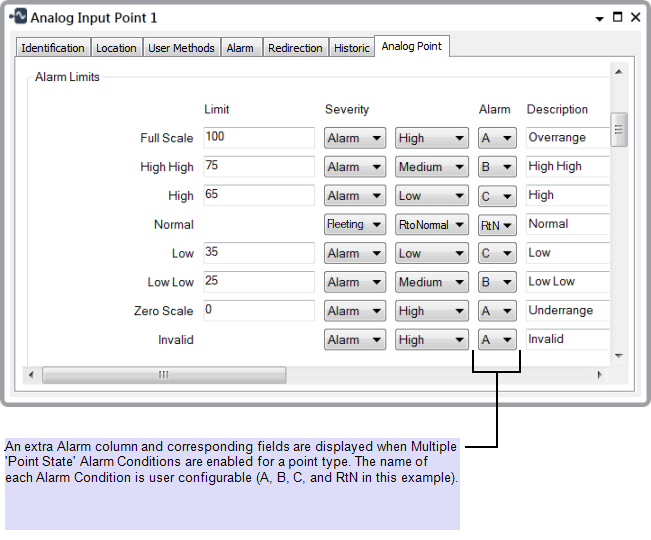Click the Full Scale limit field
The image size is (651, 540).
click(259, 138)
